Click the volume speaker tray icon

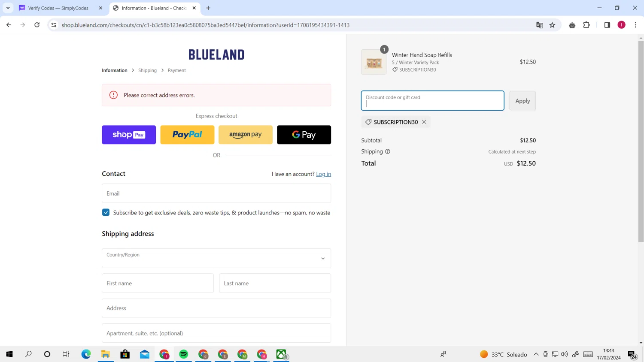[565, 354]
